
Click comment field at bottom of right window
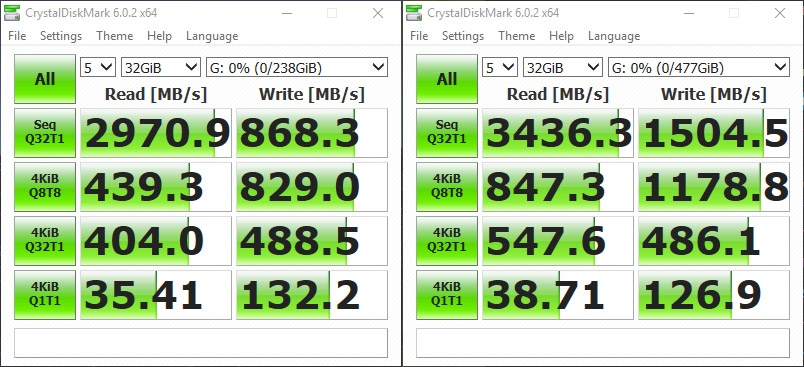(x=603, y=343)
